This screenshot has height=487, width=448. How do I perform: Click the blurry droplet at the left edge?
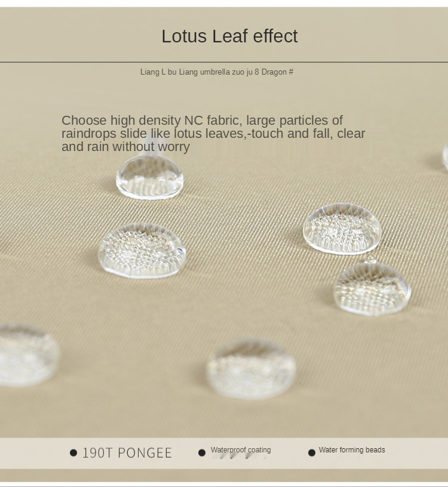click(27, 355)
